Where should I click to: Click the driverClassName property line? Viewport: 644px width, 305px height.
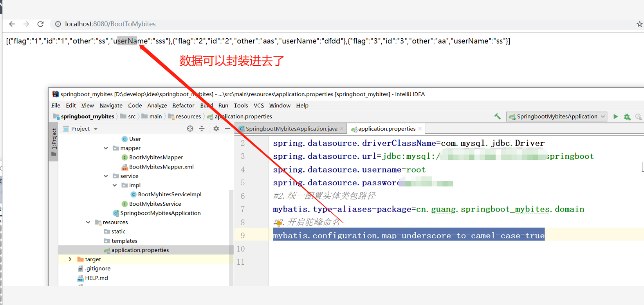click(x=409, y=143)
